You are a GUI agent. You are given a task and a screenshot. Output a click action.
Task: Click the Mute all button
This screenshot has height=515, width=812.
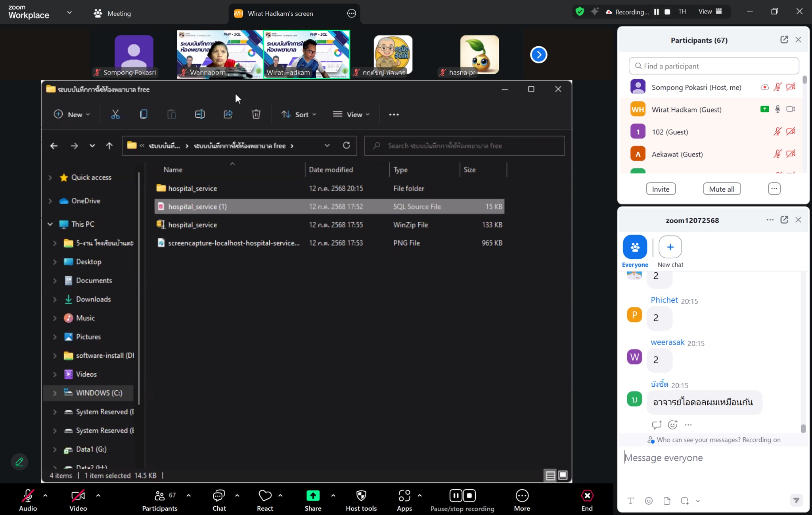(x=722, y=189)
